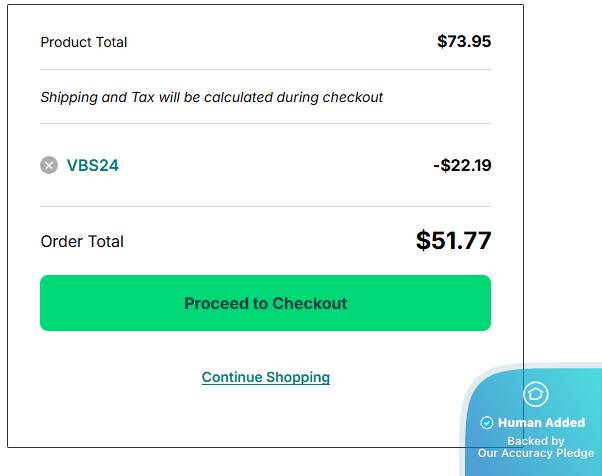Click the Order Total label
602x476 pixels.
coord(82,241)
